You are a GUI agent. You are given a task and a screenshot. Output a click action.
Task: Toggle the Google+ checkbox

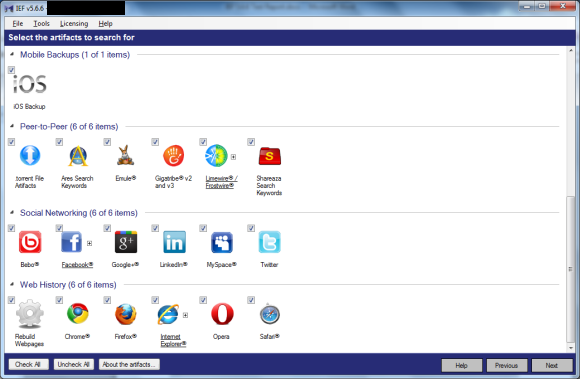pyautogui.click(x=107, y=228)
